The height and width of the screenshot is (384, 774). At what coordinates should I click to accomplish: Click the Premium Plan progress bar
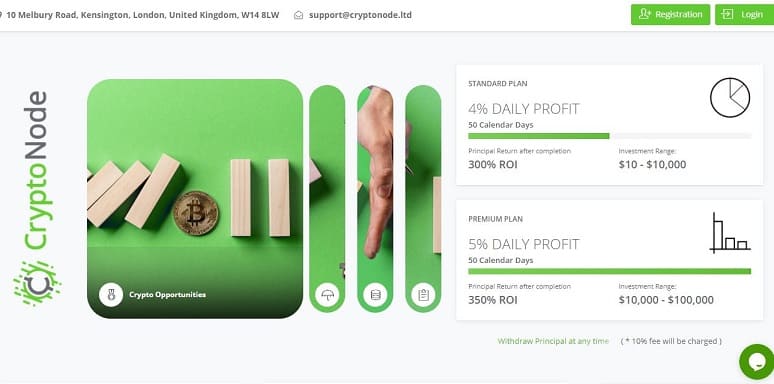tap(609, 271)
